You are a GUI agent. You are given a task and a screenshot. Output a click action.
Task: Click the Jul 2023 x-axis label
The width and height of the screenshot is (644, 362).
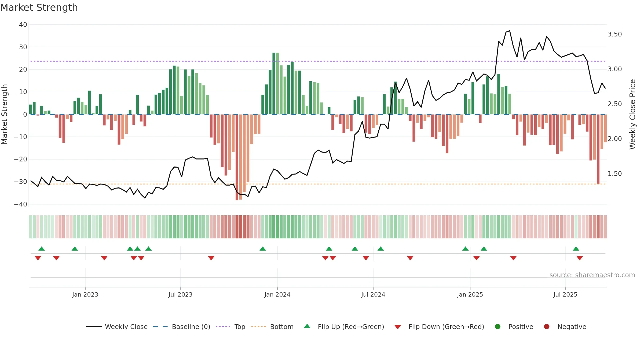[180, 294]
